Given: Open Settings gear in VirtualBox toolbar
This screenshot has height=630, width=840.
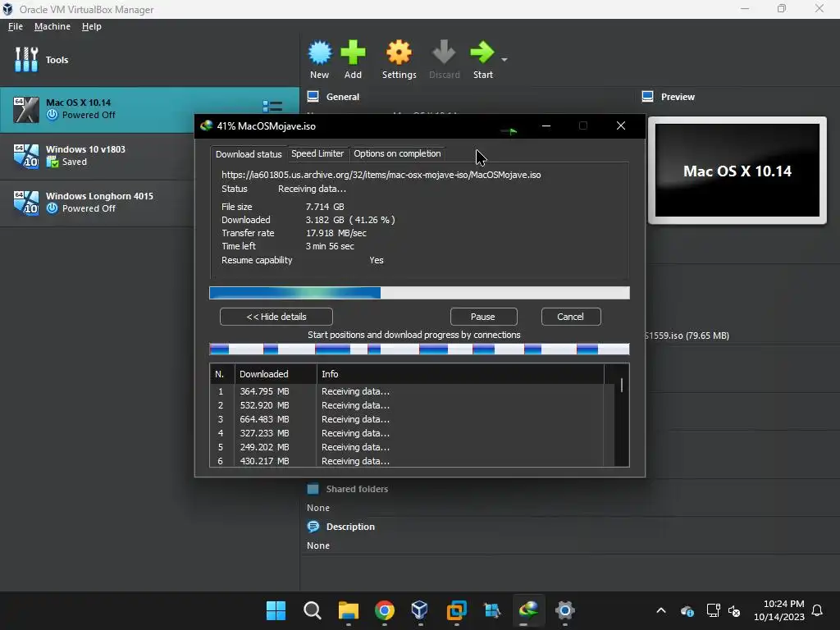Looking at the screenshot, I should click(399, 52).
